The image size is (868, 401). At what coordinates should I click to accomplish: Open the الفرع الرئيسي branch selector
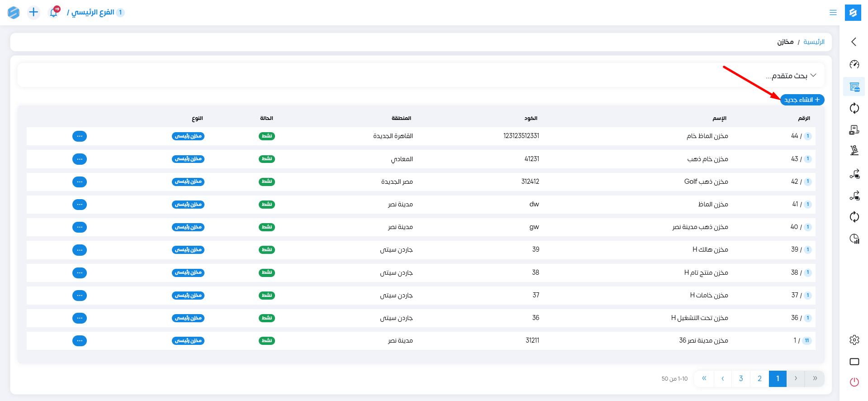pyautogui.click(x=96, y=12)
